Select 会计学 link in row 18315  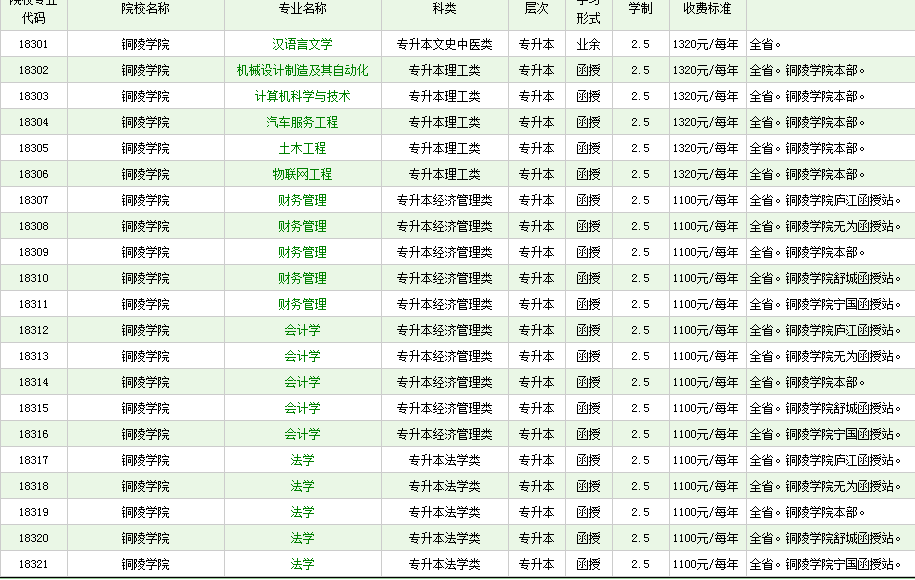pyautogui.click(x=302, y=408)
